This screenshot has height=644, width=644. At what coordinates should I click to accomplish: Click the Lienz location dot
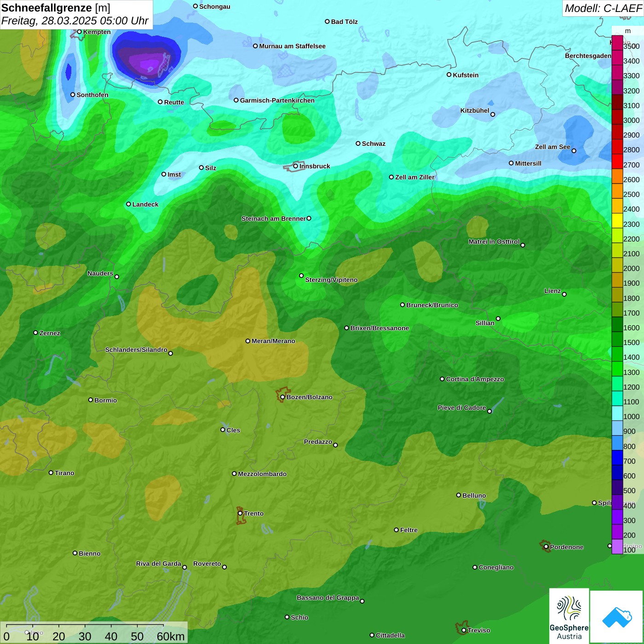[564, 294]
